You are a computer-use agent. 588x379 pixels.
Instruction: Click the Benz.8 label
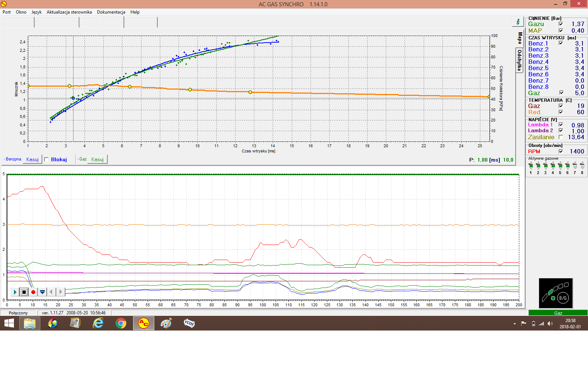tap(538, 87)
